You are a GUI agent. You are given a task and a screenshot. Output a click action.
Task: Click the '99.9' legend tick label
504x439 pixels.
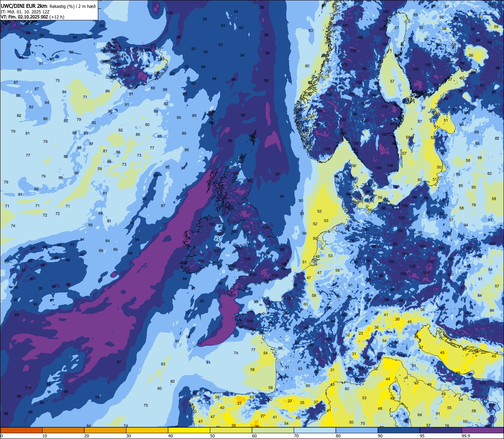click(x=466, y=436)
